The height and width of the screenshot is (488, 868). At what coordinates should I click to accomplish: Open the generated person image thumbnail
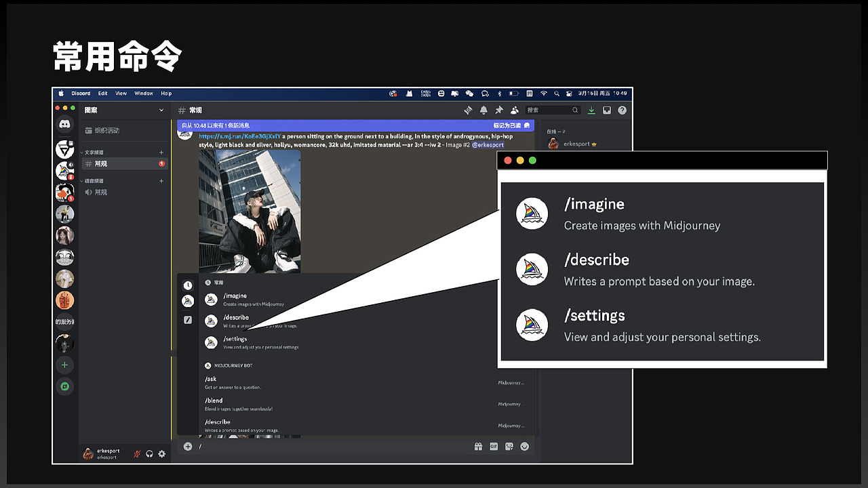pos(250,211)
